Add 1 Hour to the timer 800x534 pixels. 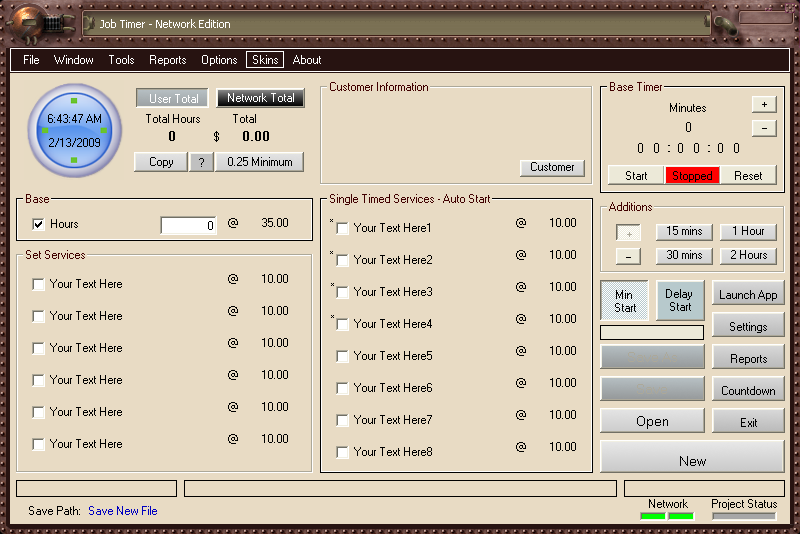point(748,232)
